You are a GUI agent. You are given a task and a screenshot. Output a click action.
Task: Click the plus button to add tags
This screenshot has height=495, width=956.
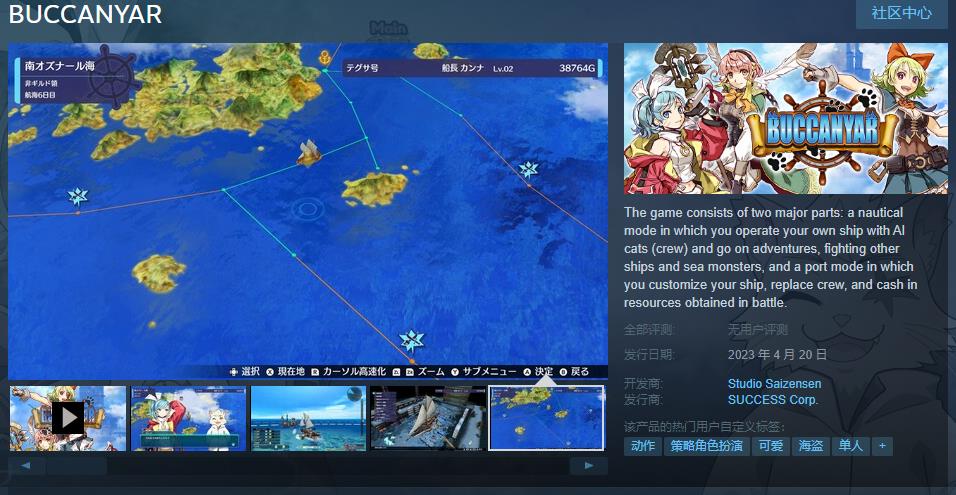click(x=882, y=446)
